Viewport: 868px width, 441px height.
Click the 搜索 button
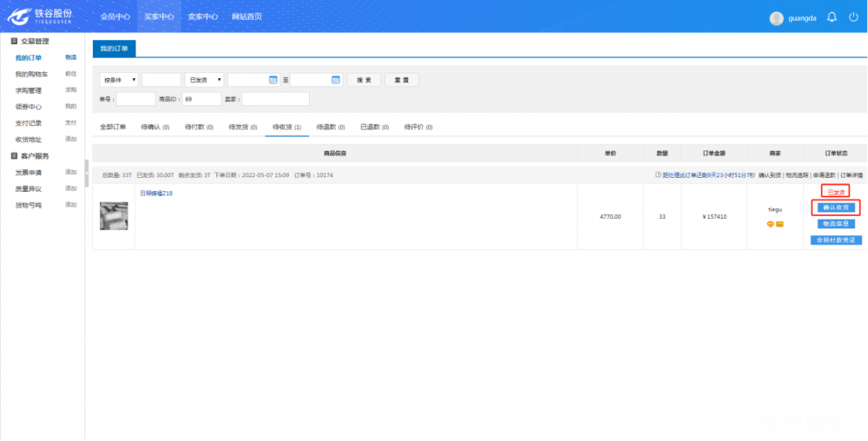pyautogui.click(x=365, y=80)
